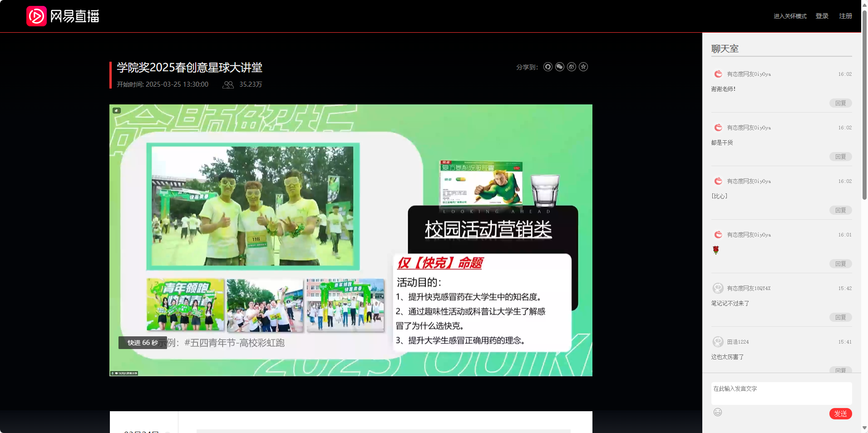This screenshot has width=868, height=433.
Task: Click avatar beside the '[比心]' message
Action: pyautogui.click(x=718, y=181)
